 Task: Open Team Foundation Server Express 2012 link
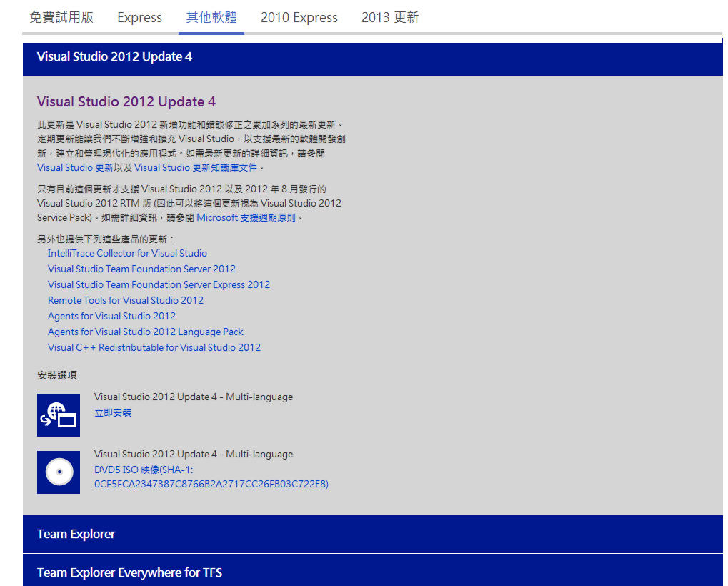point(159,285)
